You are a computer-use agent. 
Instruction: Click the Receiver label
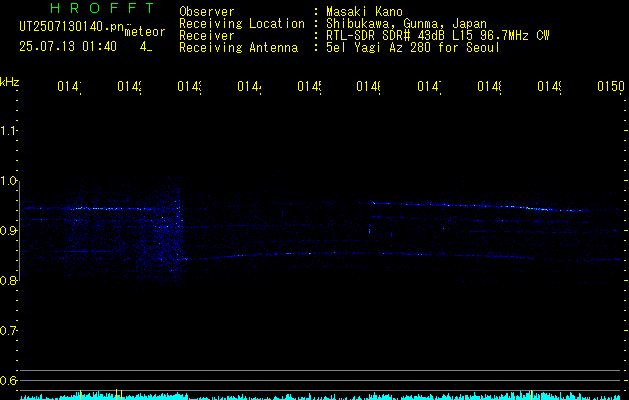point(207,36)
